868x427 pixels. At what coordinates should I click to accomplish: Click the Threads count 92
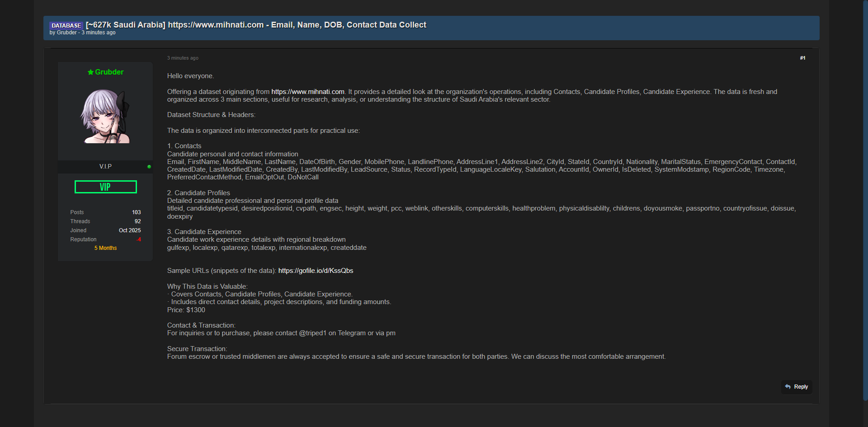click(137, 221)
